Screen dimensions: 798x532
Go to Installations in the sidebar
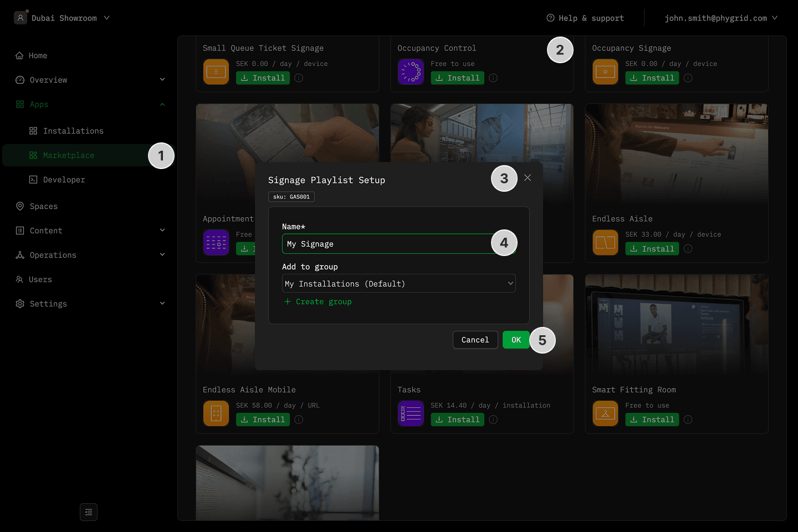[x=73, y=131]
